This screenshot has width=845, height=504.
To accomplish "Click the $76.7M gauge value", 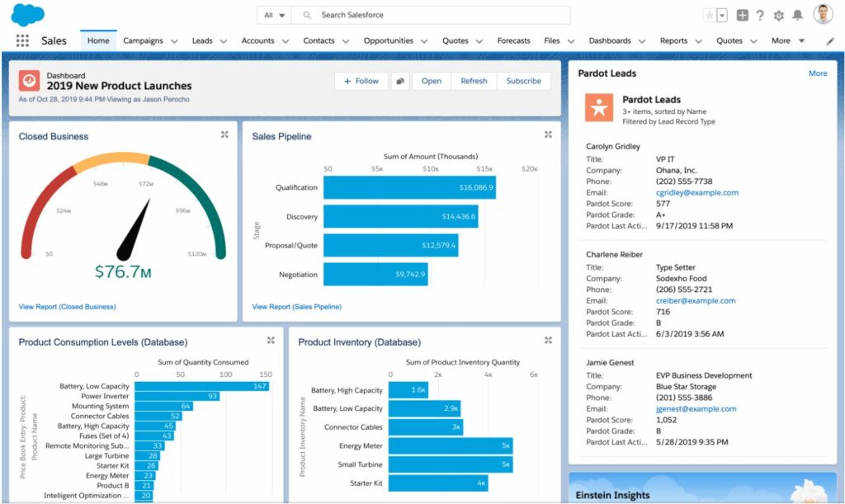I will tap(123, 272).
